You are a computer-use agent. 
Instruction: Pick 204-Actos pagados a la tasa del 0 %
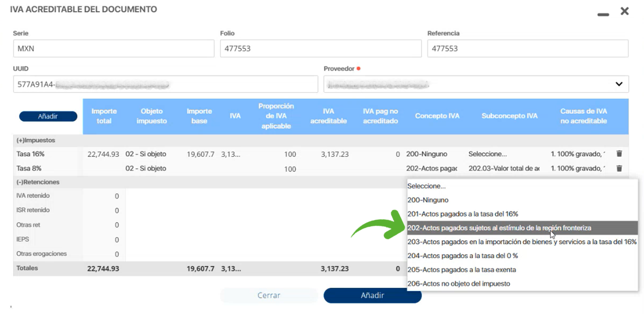(x=463, y=256)
